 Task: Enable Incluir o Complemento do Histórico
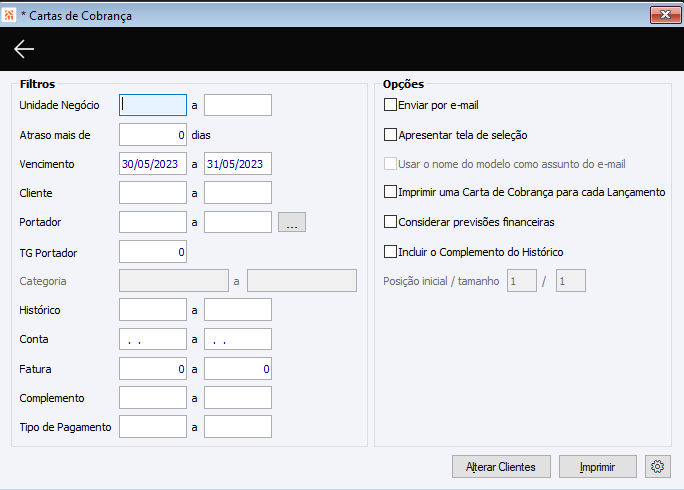point(391,252)
